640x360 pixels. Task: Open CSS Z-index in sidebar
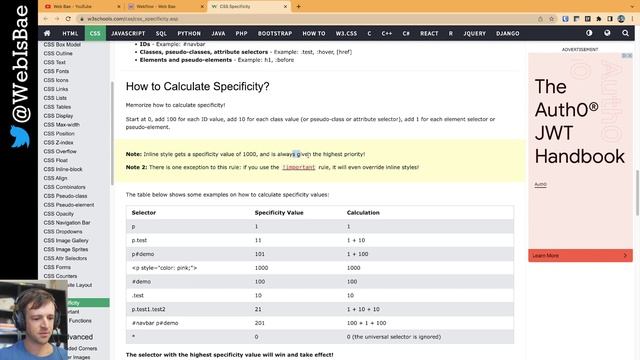(58, 143)
